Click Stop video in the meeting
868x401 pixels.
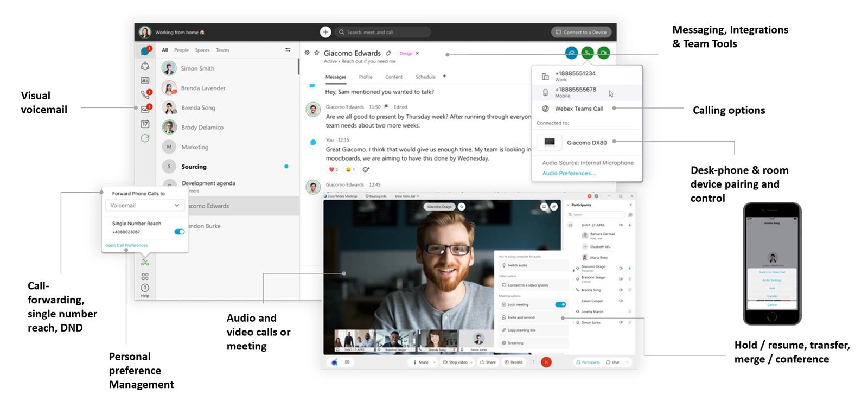point(456,362)
